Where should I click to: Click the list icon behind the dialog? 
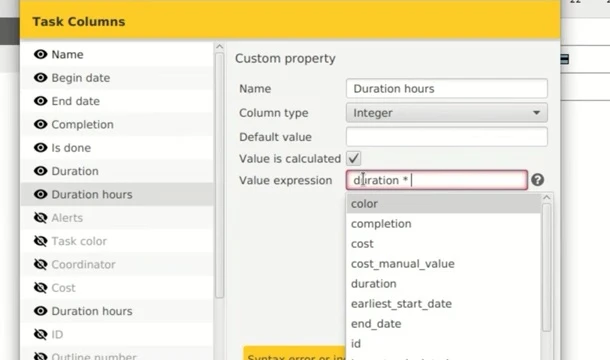tap(565, 59)
